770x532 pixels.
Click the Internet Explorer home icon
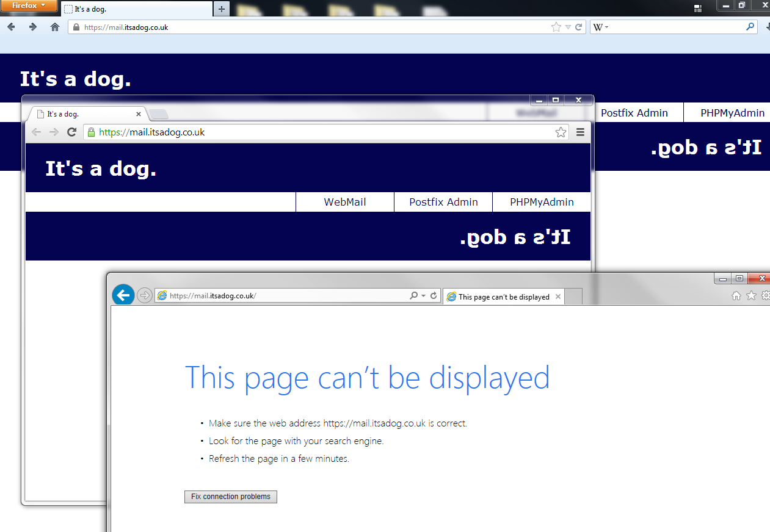point(736,296)
